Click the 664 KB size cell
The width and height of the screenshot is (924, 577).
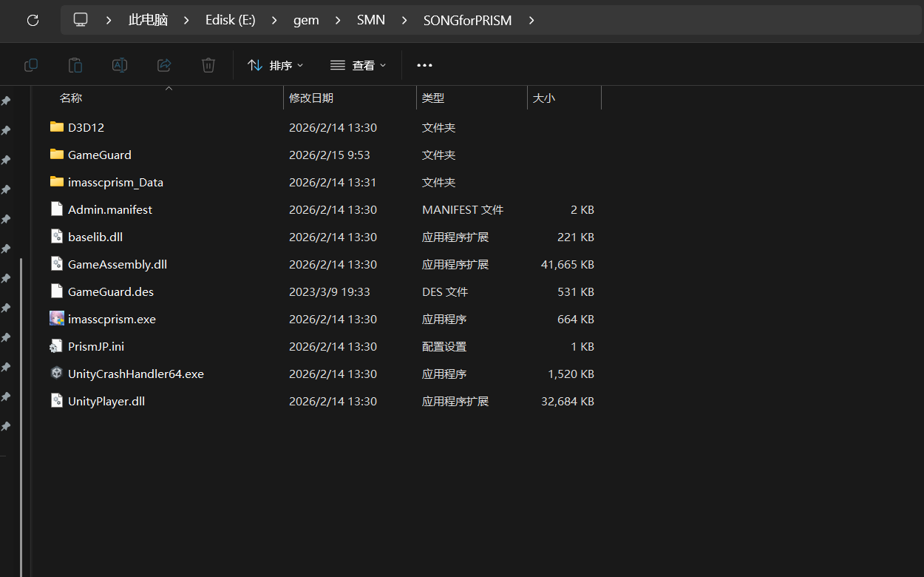click(x=576, y=319)
